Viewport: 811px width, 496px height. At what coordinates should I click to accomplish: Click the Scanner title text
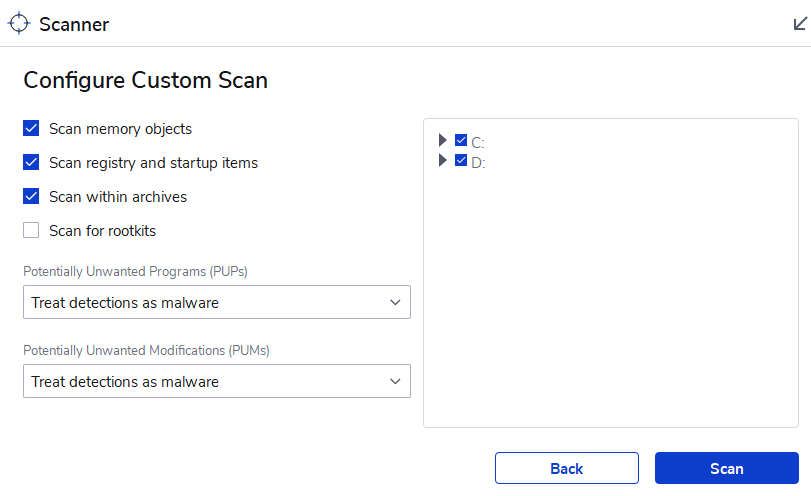point(74,25)
